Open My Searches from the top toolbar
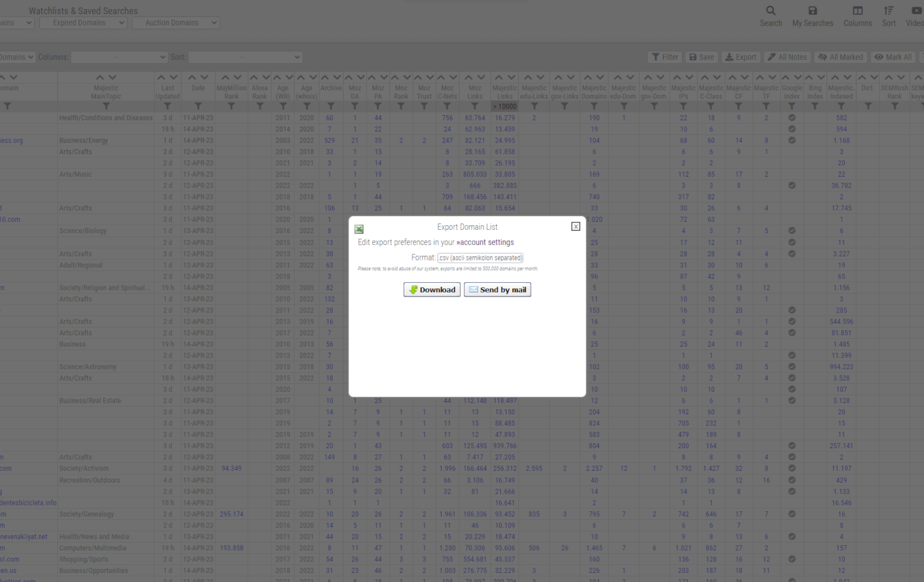This screenshot has width=924, height=582. coord(812,15)
